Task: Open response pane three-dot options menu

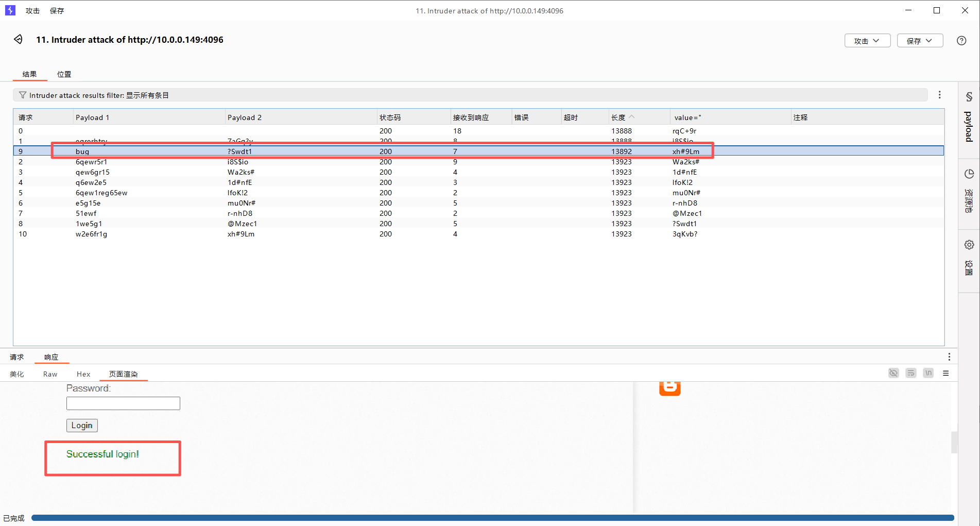Action: (x=949, y=357)
